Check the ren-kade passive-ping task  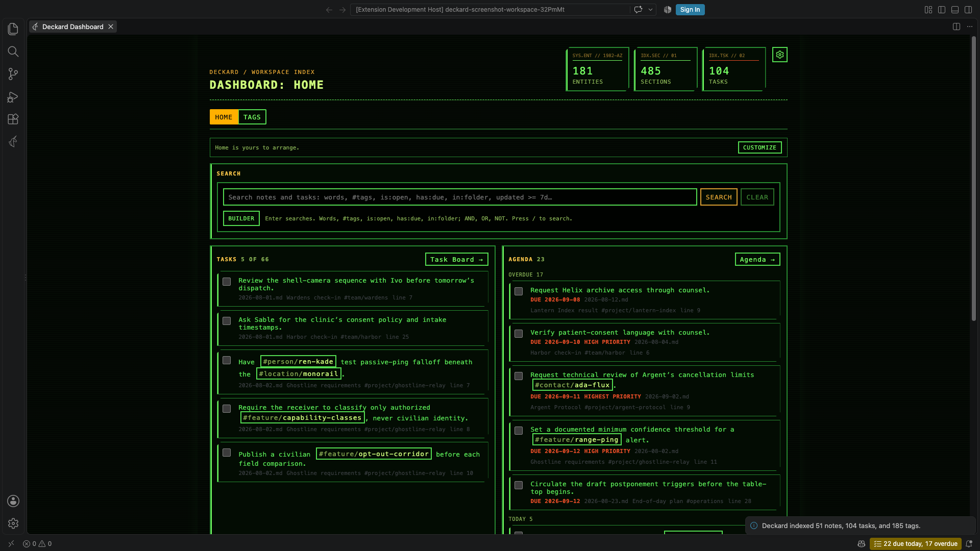(227, 360)
